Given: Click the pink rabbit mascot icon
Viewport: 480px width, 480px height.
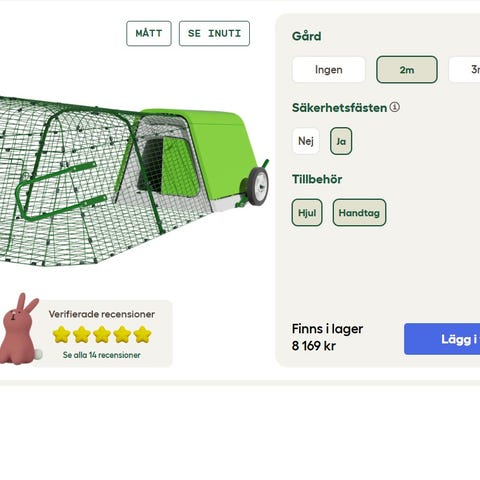Looking at the screenshot, I should pos(21,328).
